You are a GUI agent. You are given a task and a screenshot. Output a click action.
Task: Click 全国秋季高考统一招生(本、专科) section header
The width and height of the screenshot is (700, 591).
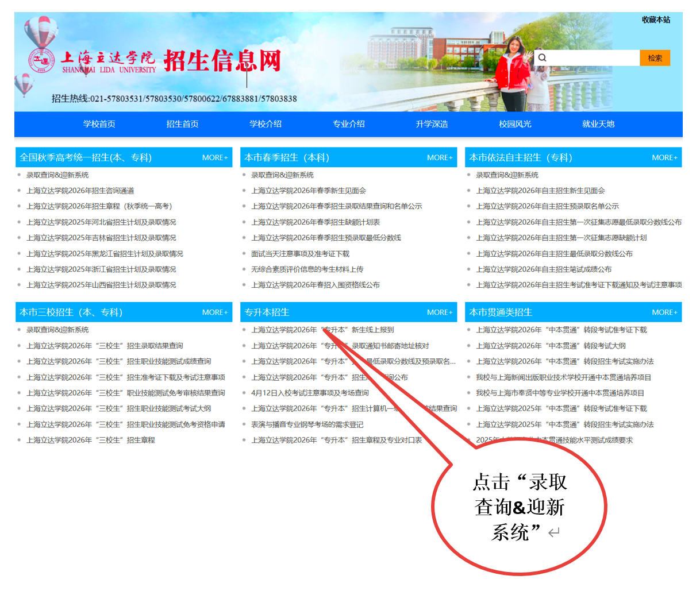pyautogui.click(x=86, y=157)
